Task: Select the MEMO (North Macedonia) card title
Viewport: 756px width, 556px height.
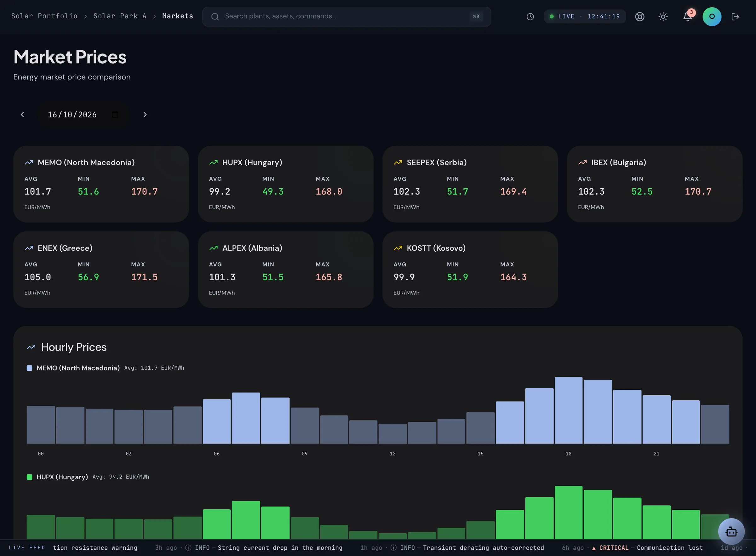Action: coord(86,162)
